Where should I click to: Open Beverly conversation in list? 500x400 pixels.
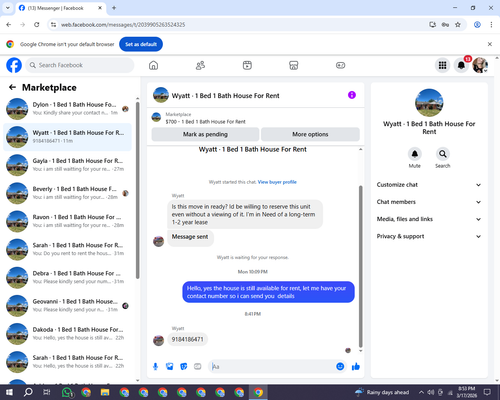click(x=67, y=193)
